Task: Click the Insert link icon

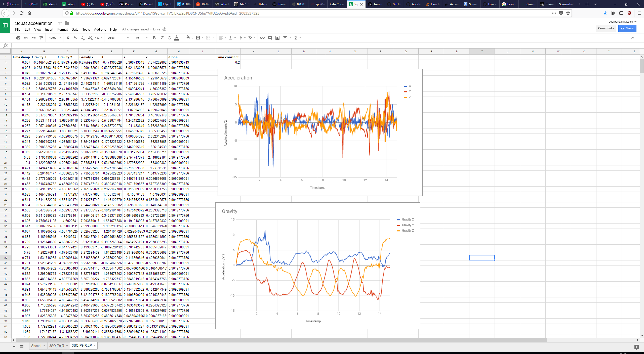Action: point(262,38)
